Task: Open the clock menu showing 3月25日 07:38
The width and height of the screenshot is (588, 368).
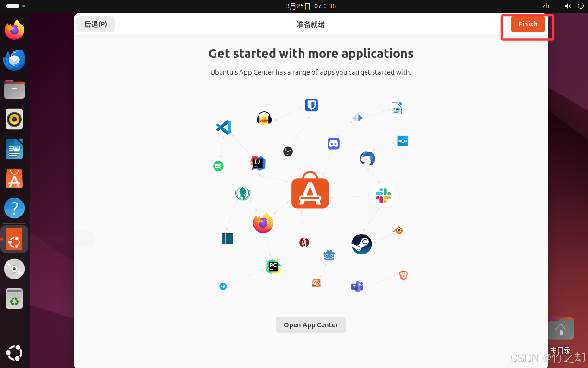Action: [311, 6]
